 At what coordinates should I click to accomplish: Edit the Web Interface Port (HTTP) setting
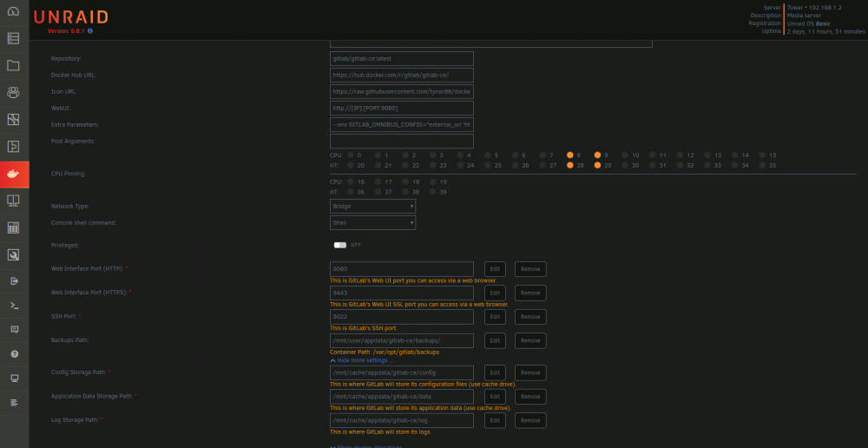pos(495,269)
